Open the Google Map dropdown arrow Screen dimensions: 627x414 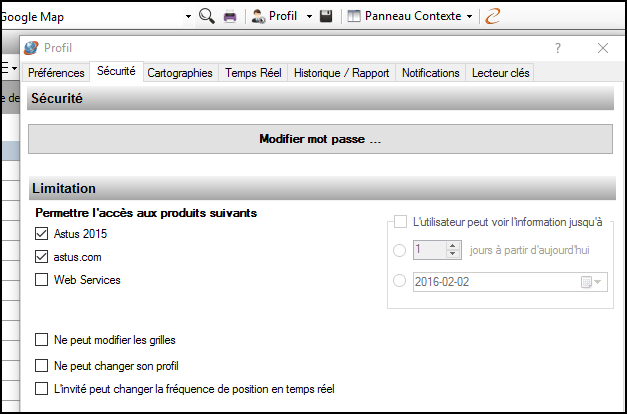pyautogui.click(x=188, y=16)
